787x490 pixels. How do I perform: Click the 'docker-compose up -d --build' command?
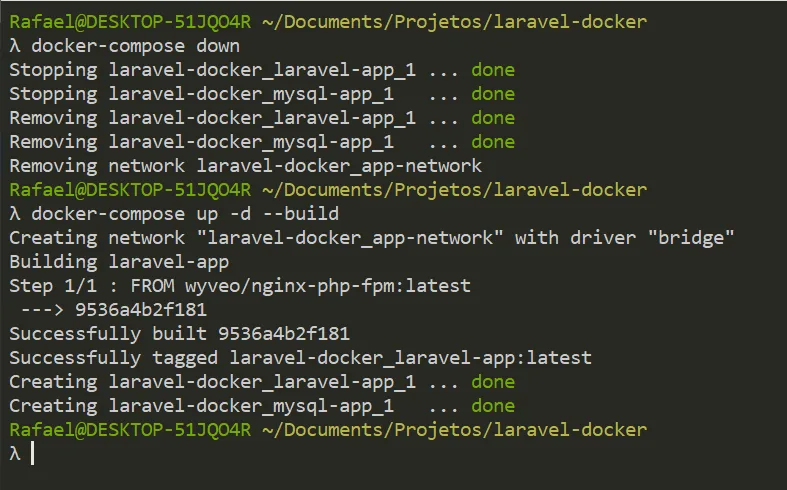pyautogui.click(x=185, y=214)
